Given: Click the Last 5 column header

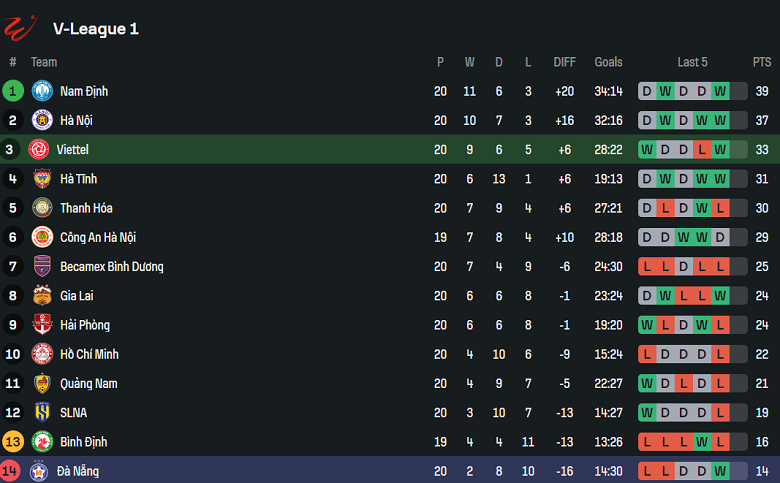Looking at the screenshot, I should click(x=692, y=62).
